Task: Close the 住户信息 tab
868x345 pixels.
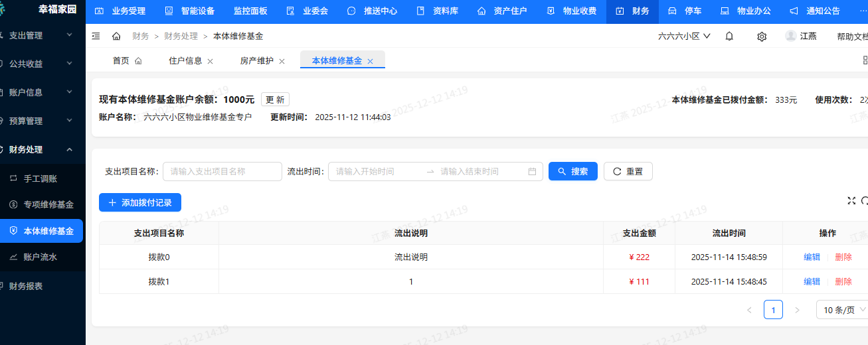Action: click(211, 61)
